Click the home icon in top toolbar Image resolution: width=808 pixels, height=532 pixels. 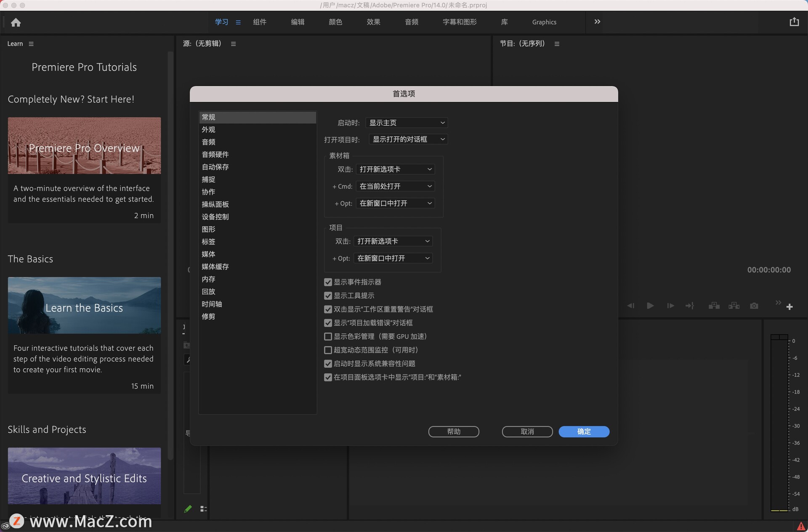(16, 22)
